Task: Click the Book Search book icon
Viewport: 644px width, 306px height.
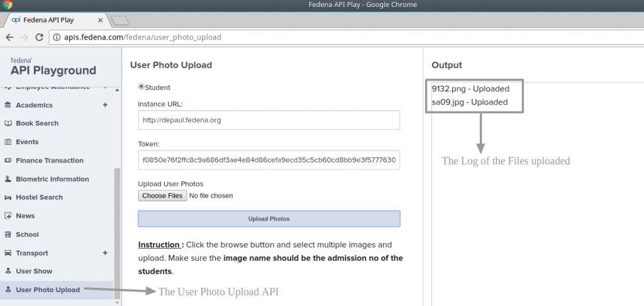Action: pos(8,123)
